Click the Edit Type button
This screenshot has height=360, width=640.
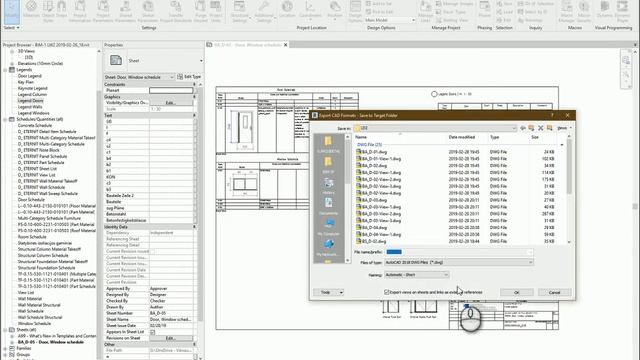click(189, 77)
